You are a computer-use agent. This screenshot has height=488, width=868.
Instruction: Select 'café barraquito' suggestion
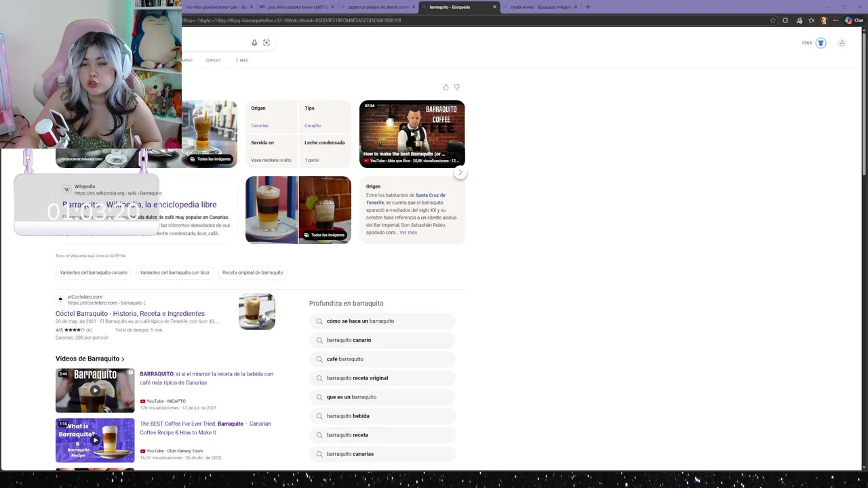(x=382, y=359)
